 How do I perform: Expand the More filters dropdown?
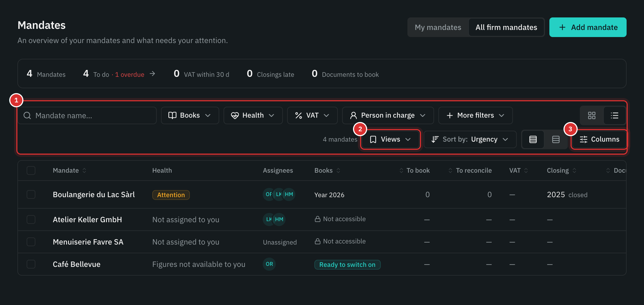[x=475, y=115]
